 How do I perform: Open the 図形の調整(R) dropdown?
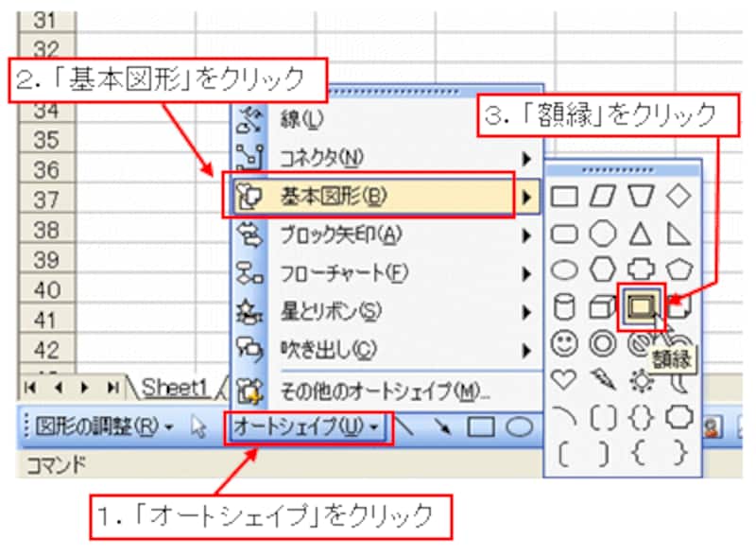coord(104,427)
